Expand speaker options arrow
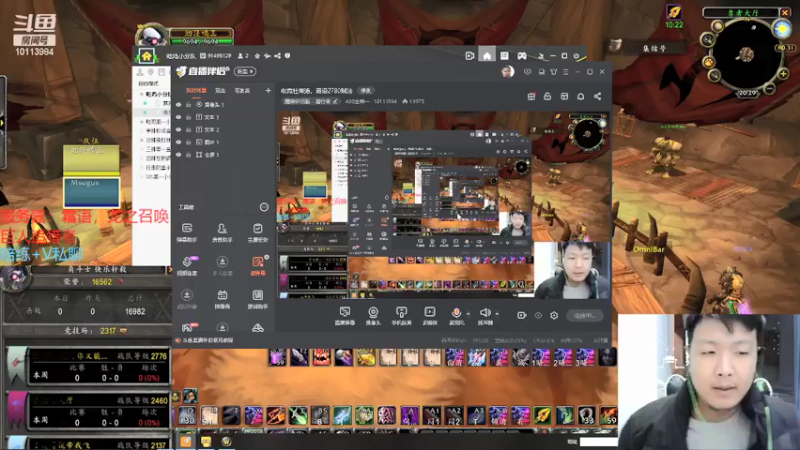800x450 pixels. click(497, 314)
